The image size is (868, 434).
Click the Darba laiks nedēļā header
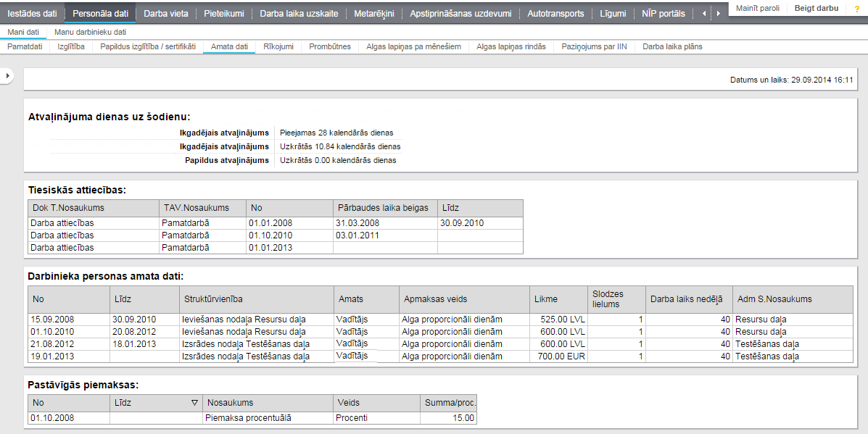689,299
